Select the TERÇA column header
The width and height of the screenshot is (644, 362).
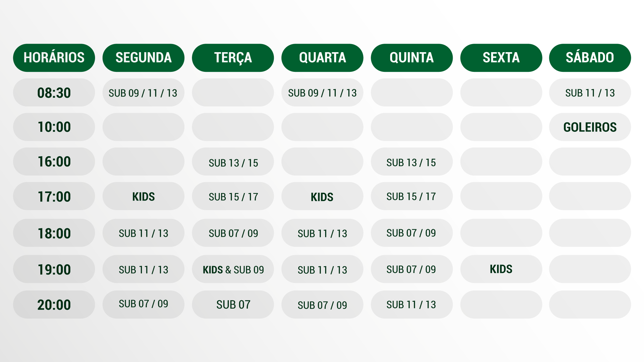(x=233, y=58)
